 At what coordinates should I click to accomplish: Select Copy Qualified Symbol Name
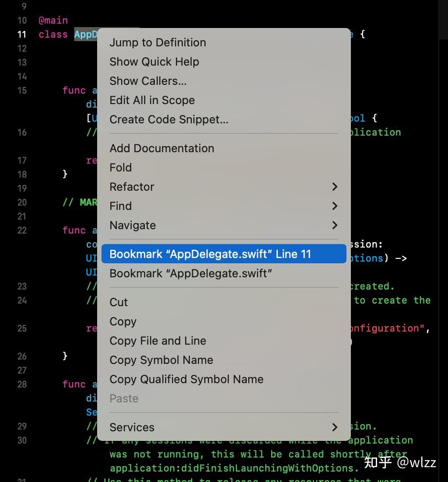coord(186,379)
